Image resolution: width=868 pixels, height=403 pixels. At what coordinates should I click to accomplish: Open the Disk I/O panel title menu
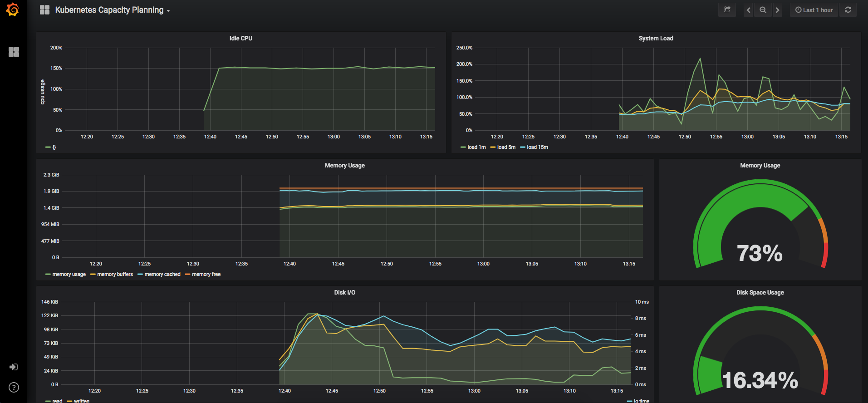click(345, 292)
